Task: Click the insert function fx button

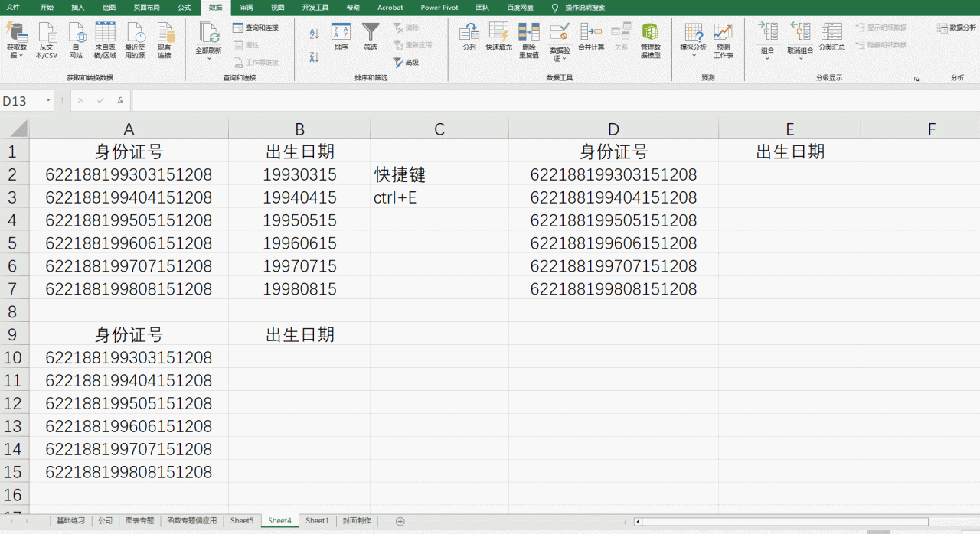Action: coord(120,101)
